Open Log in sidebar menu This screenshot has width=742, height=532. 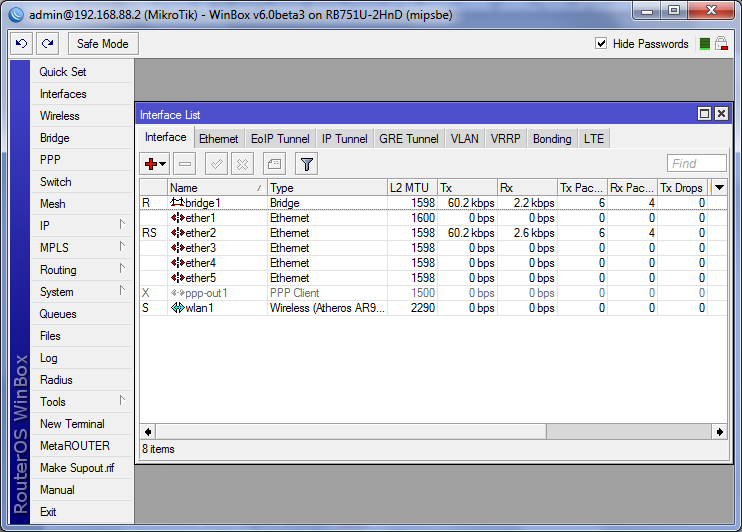[82, 358]
